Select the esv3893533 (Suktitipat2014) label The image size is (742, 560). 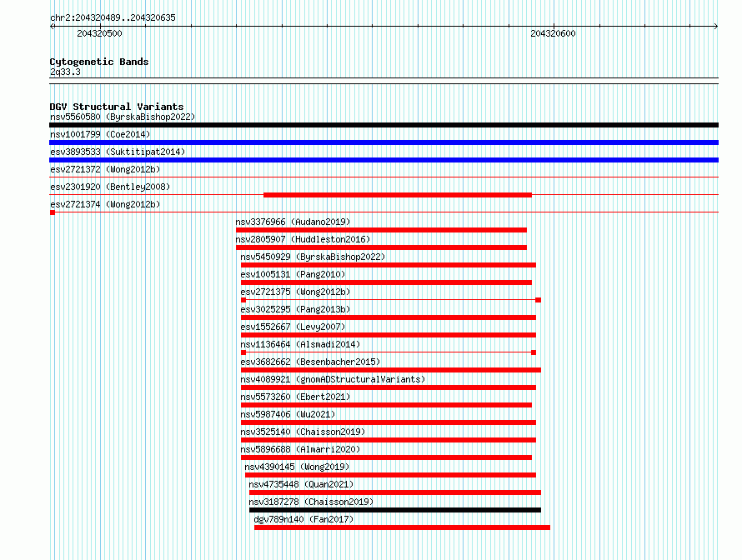pos(118,152)
